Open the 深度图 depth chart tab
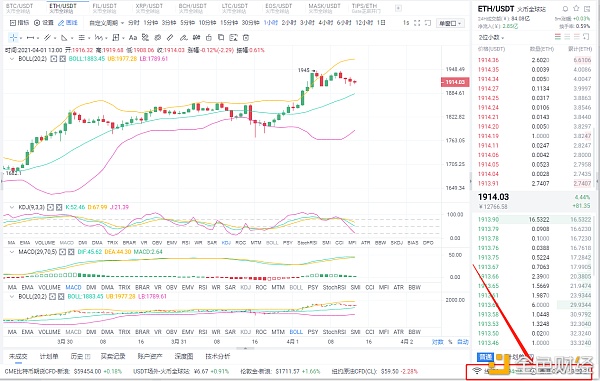This screenshot has height=381, width=600. (x=184, y=356)
